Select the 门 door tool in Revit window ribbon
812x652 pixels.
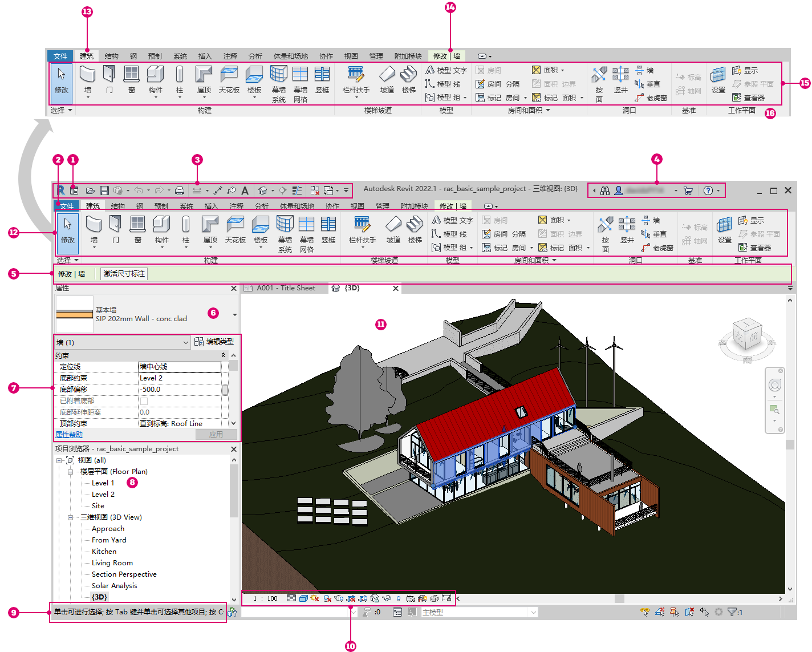tap(116, 229)
